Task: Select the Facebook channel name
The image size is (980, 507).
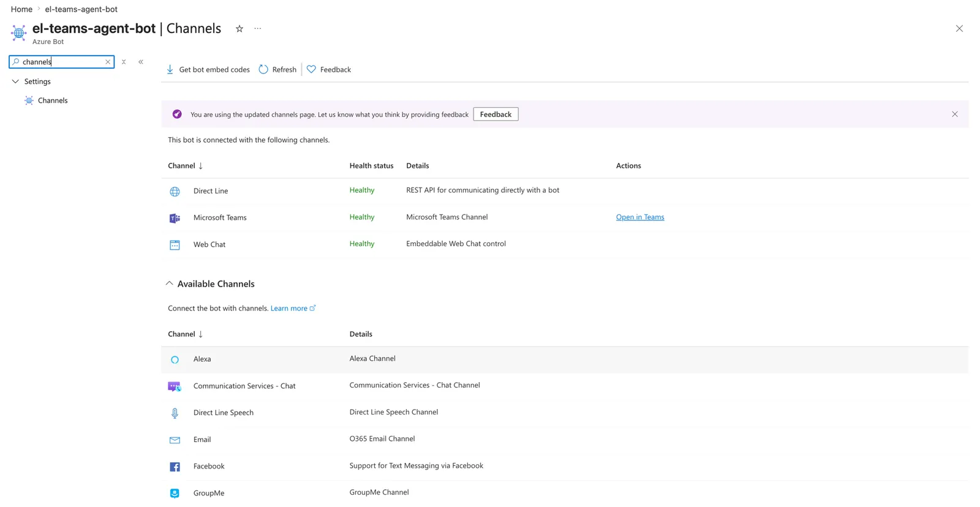Action: (209, 467)
